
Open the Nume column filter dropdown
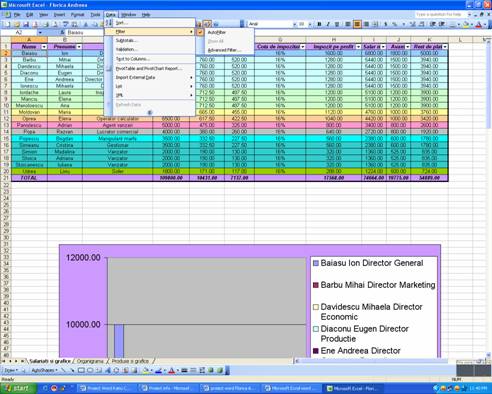tap(44, 47)
